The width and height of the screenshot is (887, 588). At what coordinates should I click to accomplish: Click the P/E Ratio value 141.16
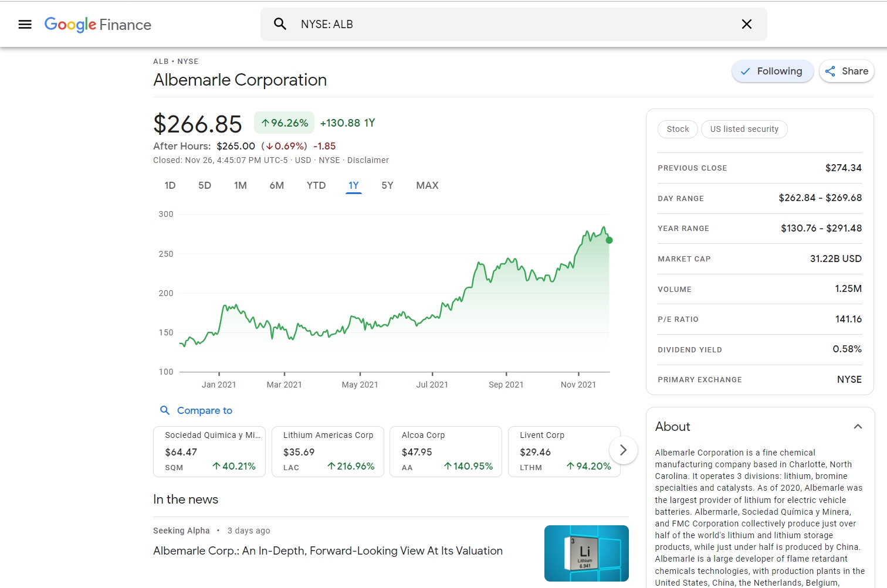[x=849, y=319]
